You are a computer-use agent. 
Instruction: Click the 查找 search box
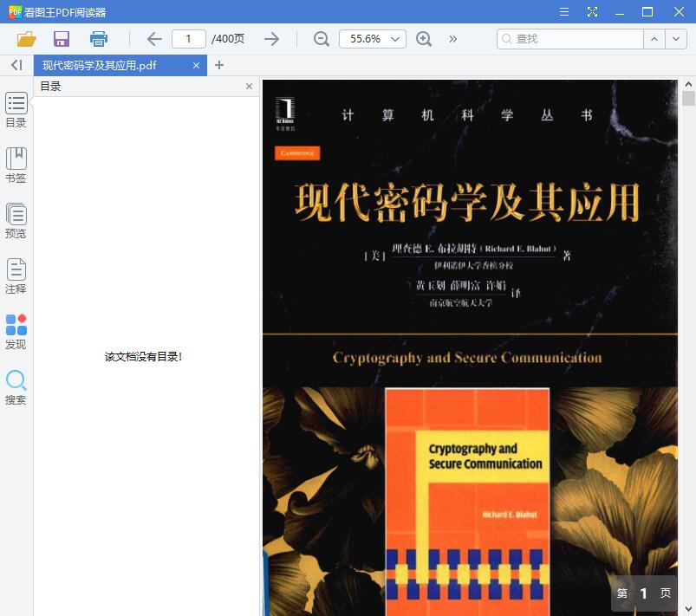pos(570,39)
